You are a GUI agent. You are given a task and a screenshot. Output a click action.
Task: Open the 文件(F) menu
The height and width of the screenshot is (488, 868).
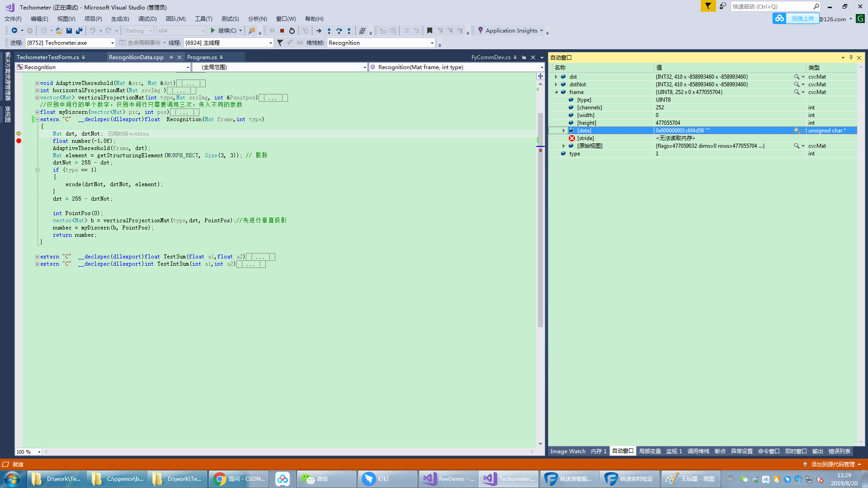(13, 19)
